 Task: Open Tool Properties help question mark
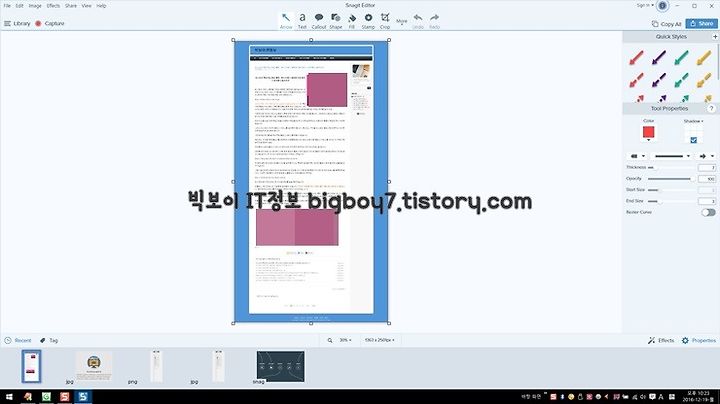[x=711, y=109]
